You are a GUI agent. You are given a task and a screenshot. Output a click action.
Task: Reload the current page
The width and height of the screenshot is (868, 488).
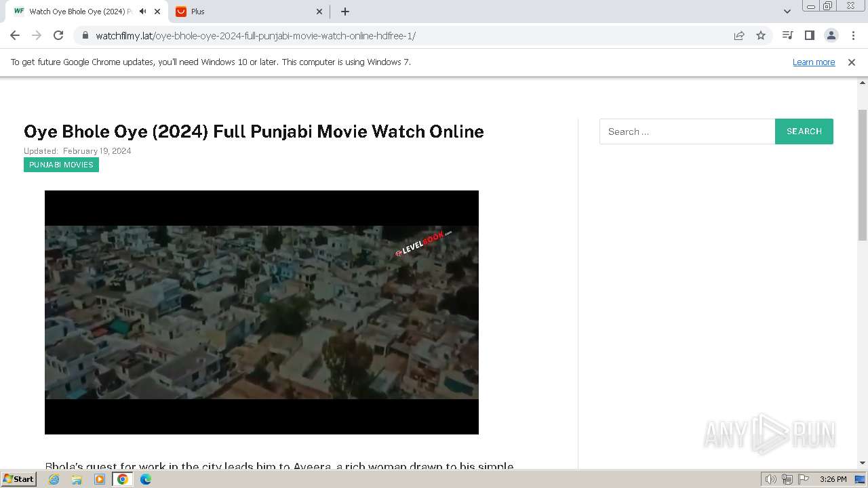(x=58, y=35)
